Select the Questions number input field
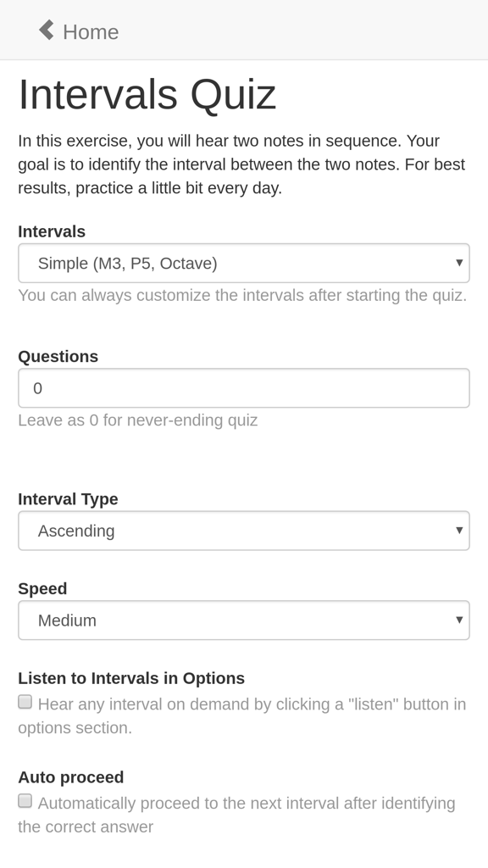Image resolution: width=488 pixels, height=868 pixels. (x=244, y=387)
